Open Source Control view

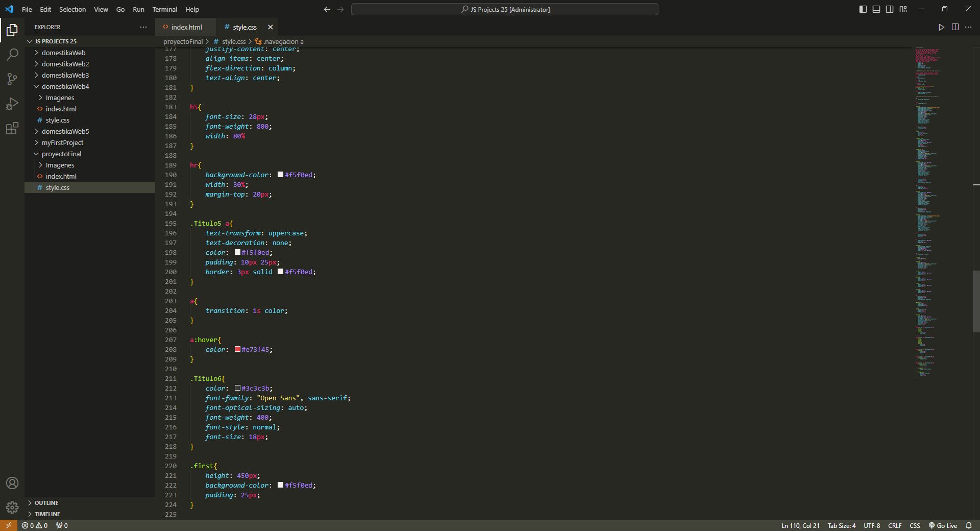tap(12, 79)
